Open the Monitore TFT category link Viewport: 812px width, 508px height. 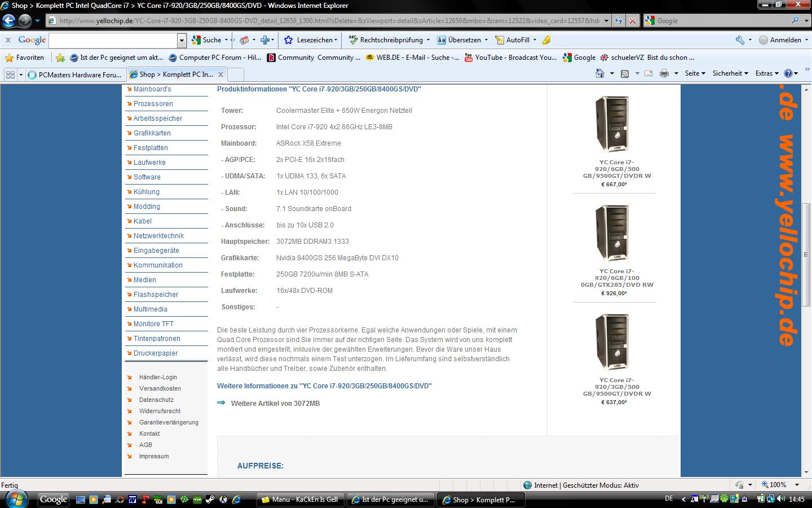(153, 324)
